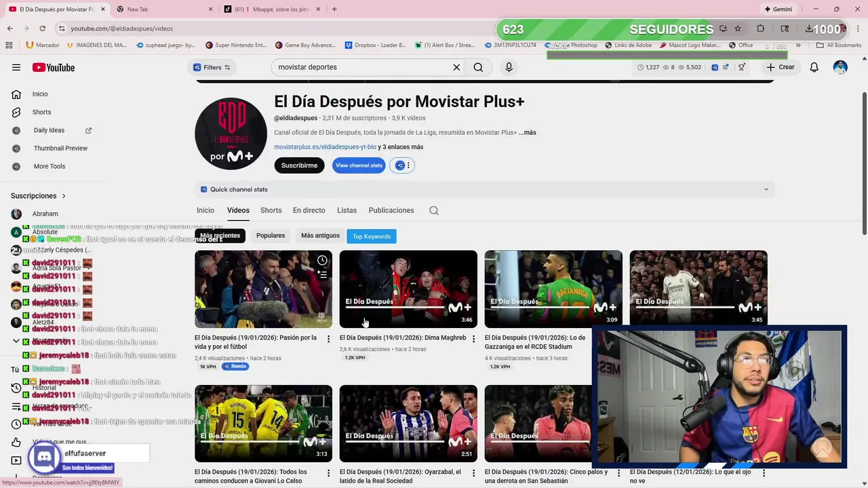Screen dimensions: 868x488
Task: Open options menu for Giovani Lo Celso video
Action: 329,473
